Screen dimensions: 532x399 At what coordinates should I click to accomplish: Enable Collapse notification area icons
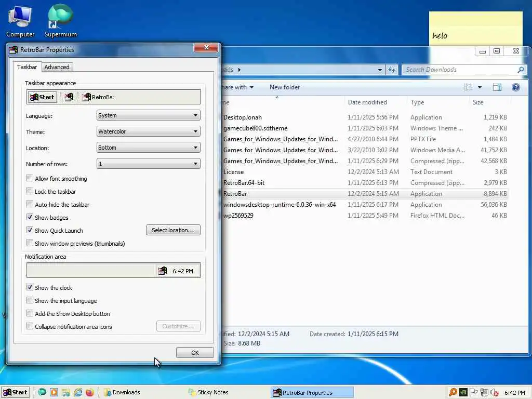coord(30,326)
